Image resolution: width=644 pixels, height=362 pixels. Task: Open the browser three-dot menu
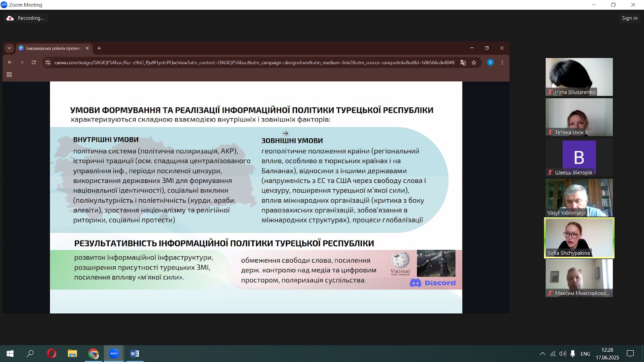pos(502,62)
